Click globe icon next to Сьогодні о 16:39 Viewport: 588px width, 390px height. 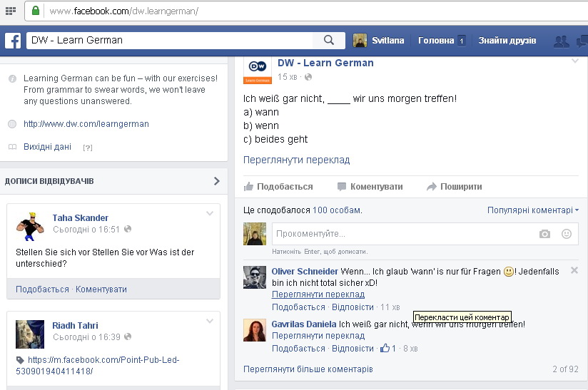[x=128, y=337]
